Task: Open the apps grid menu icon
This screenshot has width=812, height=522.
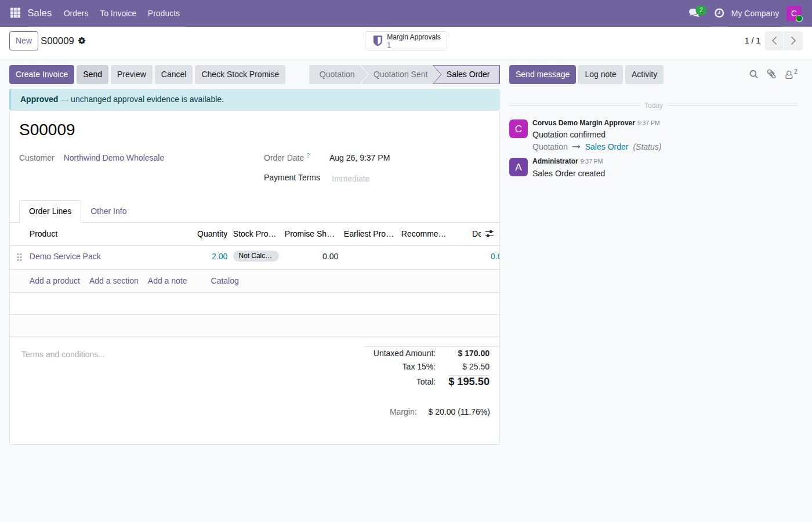Action: [15, 13]
